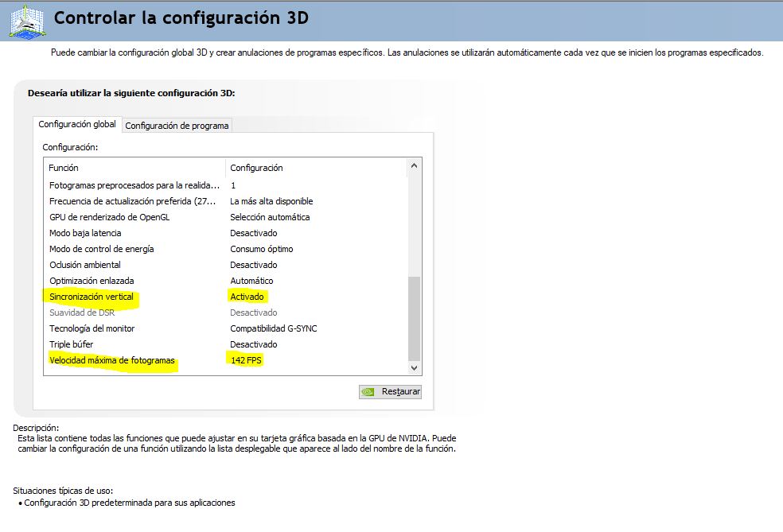Click the NVIDIA logo on Restaurar button
Screen dimensions: 783x532
point(368,392)
